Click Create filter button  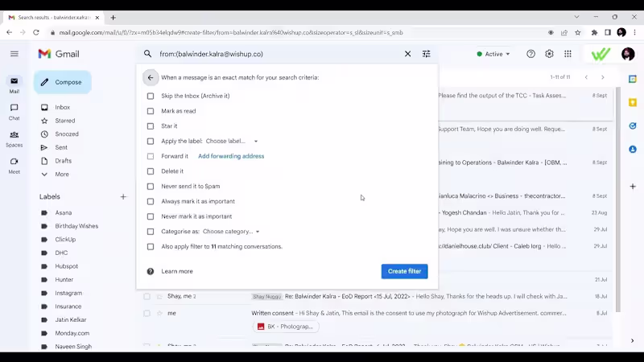coord(405,271)
